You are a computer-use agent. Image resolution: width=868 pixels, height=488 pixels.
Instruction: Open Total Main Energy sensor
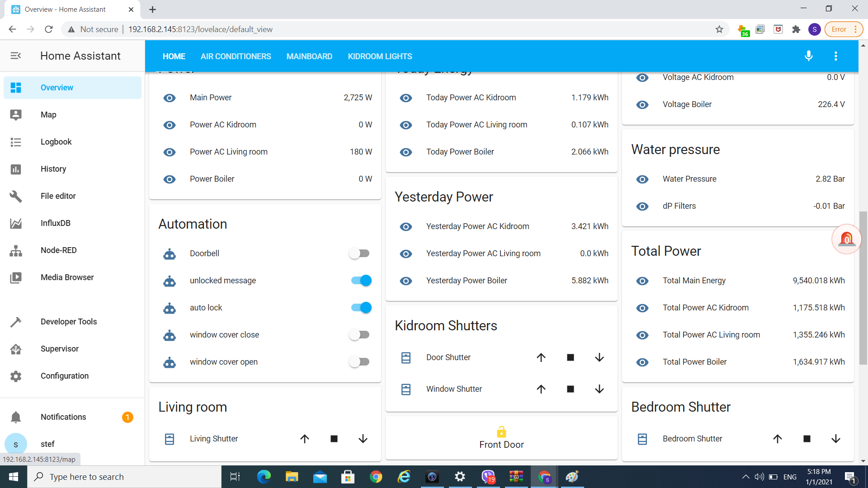(x=738, y=281)
